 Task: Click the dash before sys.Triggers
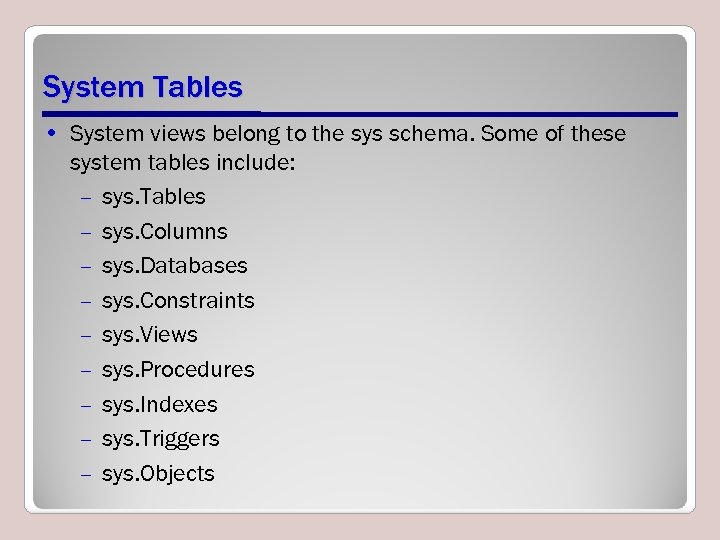[x=87, y=440]
